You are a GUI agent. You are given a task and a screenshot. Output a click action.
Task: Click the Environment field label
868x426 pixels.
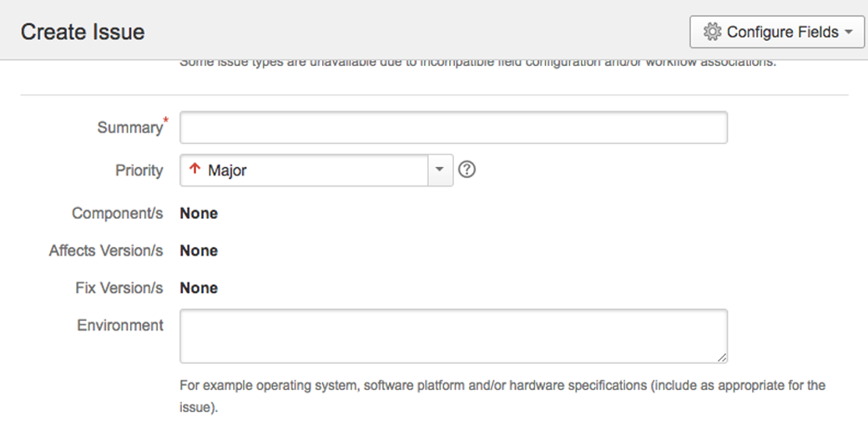(x=120, y=325)
